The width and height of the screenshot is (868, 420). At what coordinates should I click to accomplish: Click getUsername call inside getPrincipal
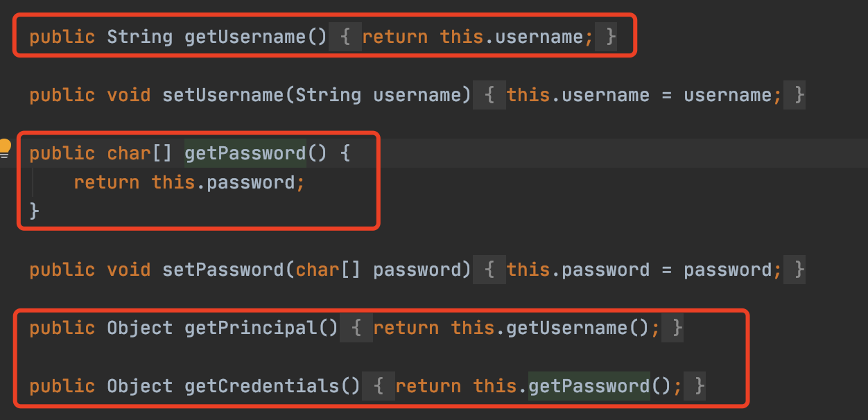tap(566, 328)
